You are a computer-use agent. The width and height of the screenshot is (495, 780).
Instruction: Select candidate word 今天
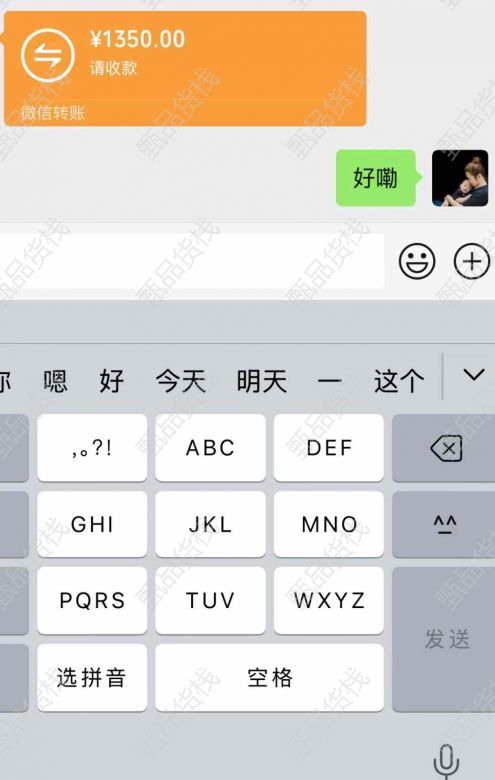(x=181, y=381)
